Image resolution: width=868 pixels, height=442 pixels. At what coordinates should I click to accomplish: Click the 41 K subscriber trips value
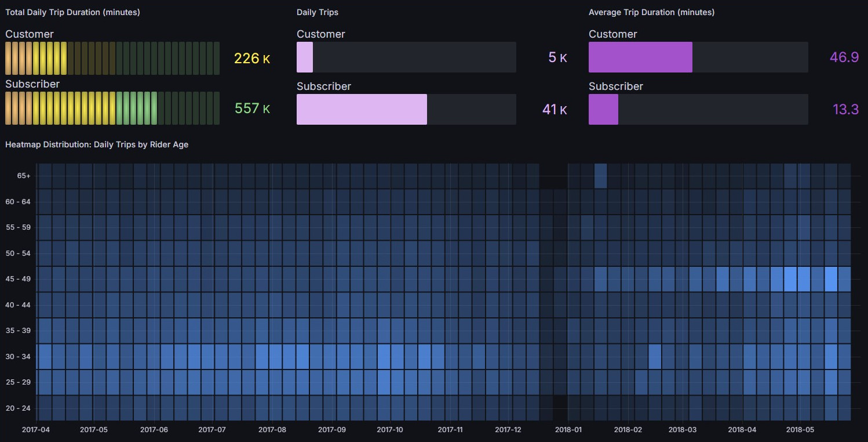(x=555, y=109)
